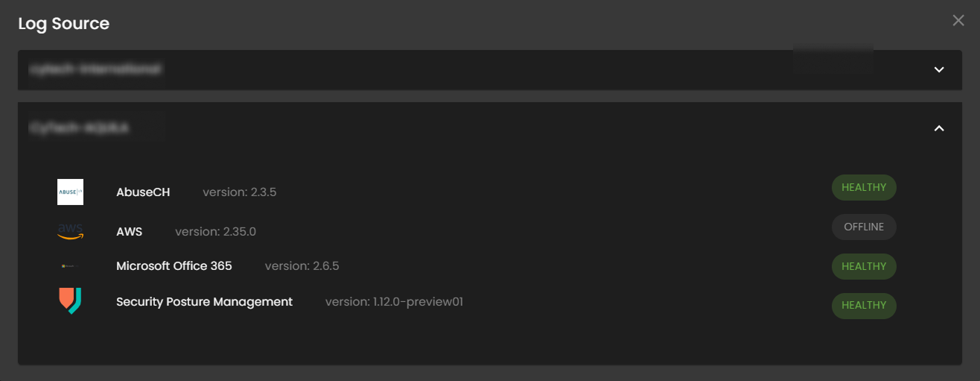980x381 pixels.
Task: Select the Microsoft Office 365 source name
Action: tap(174, 266)
